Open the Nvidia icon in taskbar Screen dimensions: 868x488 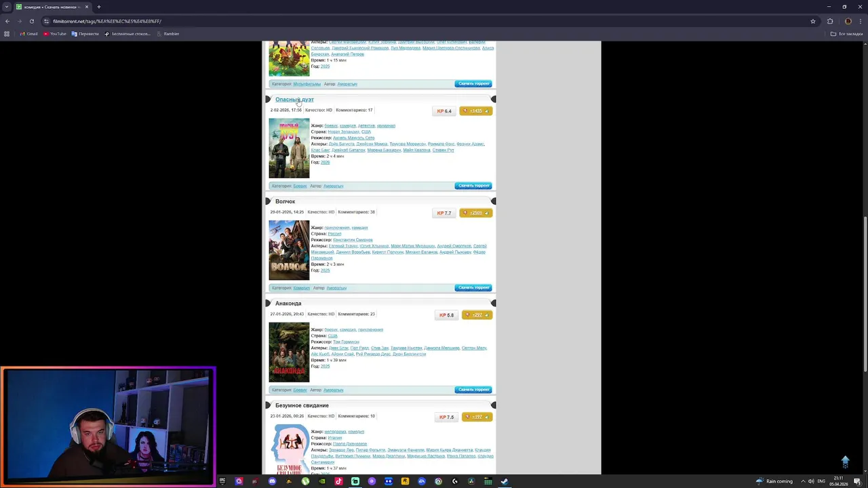[322, 481]
